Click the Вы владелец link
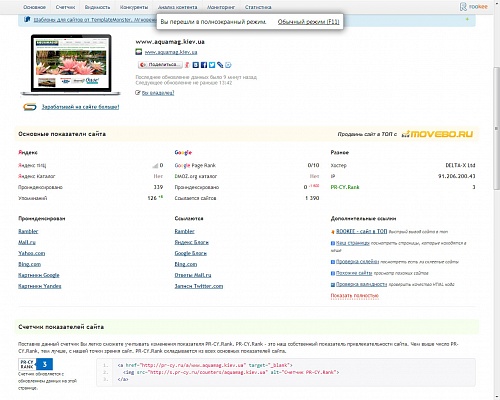The image size is (500, 400). [x=158, y=93]
